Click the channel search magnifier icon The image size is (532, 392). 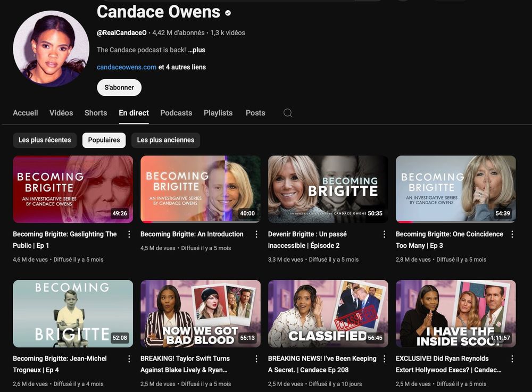coord(288,113)
